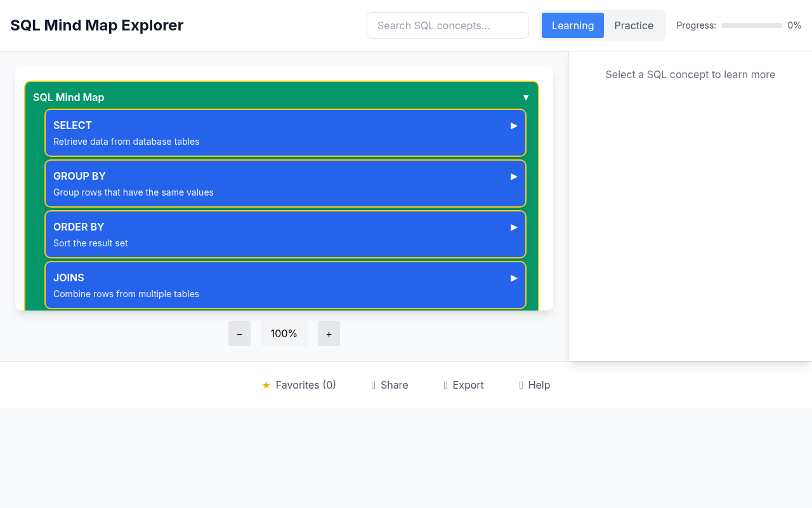This screenshot has height=508, width=812.
Task: Click the SQL concepts search field
Action: click(447, 25)
